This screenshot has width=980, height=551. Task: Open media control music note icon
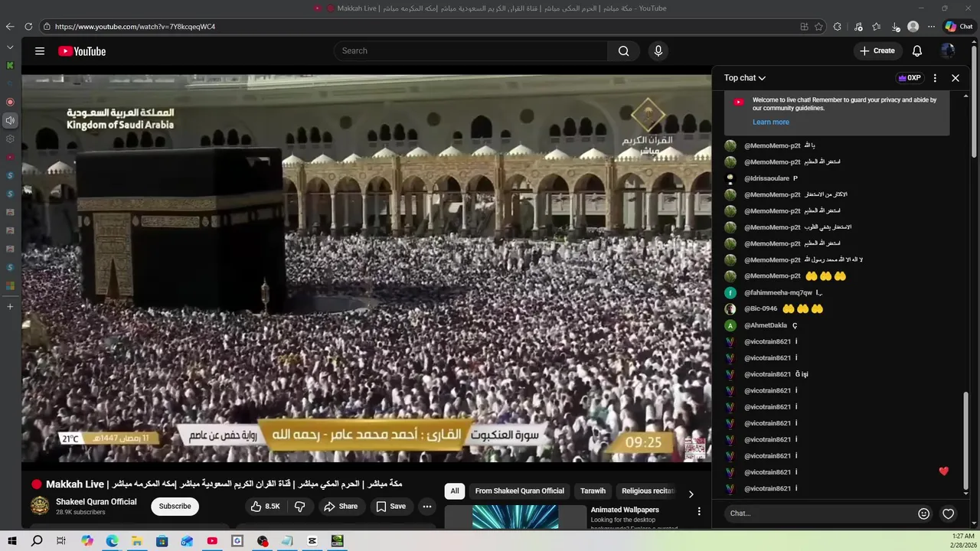click(x=858, y=27)
